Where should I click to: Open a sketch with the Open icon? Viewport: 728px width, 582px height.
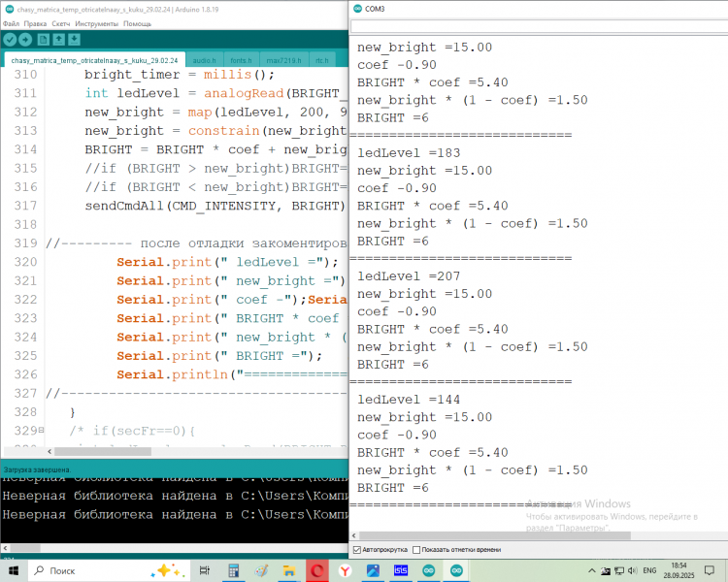pyautogui.click(x=59, y=40)
